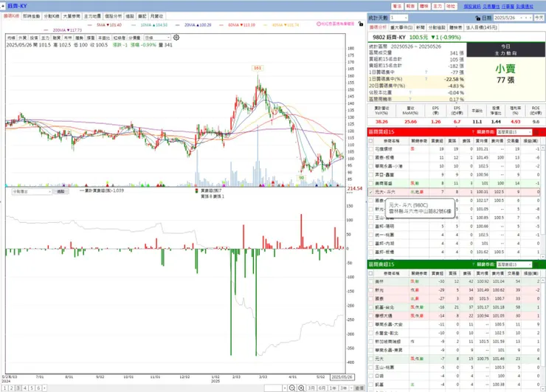
Task: Click button right of 分點進出 dropdown
Action: pos(61,192)
